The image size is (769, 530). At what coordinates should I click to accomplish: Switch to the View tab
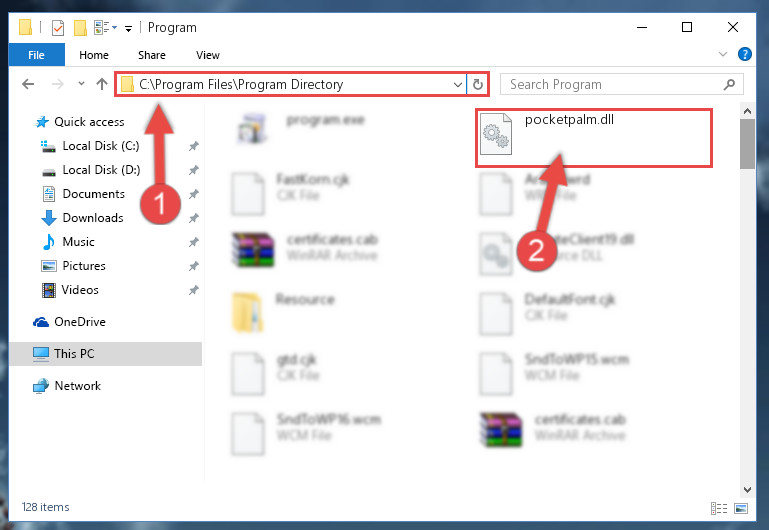click(x=207, y=55)
